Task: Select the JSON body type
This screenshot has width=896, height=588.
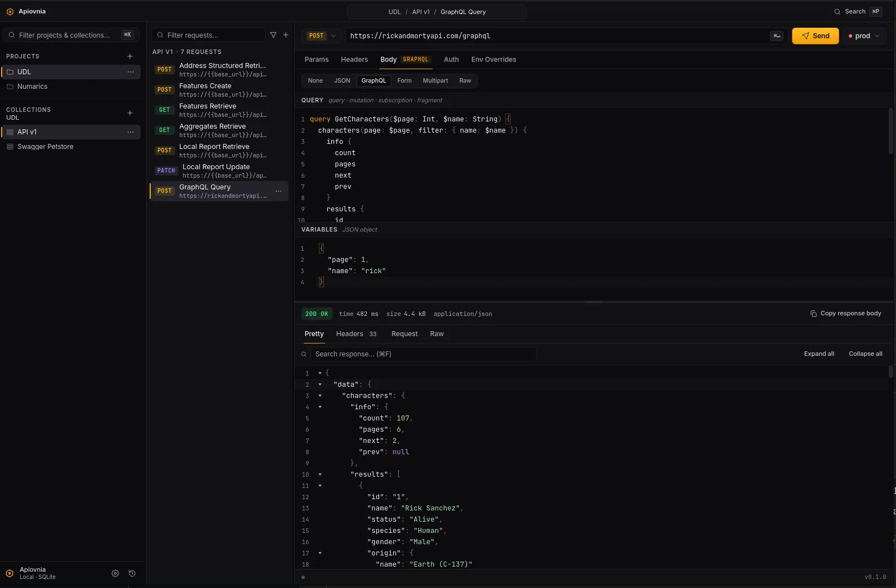Action: (x=342, y=80)
